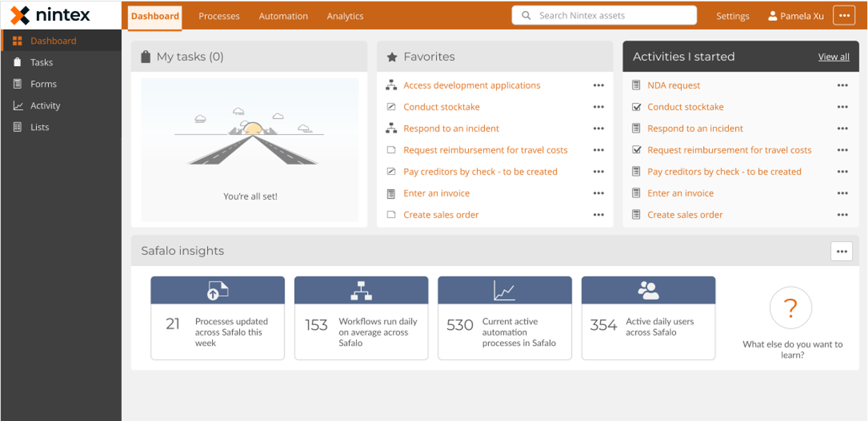Click form icon beside Enter an invoice in Activities
The width and height of the screenshot is (868, 421).
pos(636,193)
